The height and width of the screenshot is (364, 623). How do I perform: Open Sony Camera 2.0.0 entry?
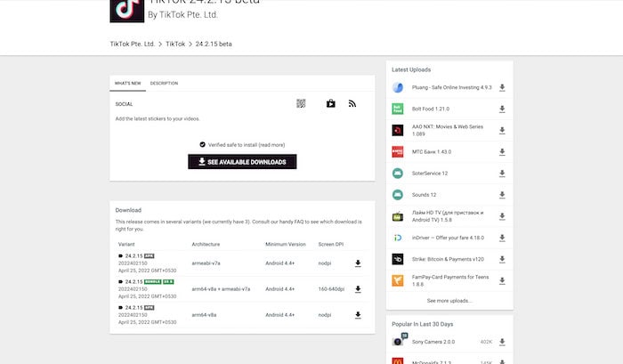click(433, 342)
